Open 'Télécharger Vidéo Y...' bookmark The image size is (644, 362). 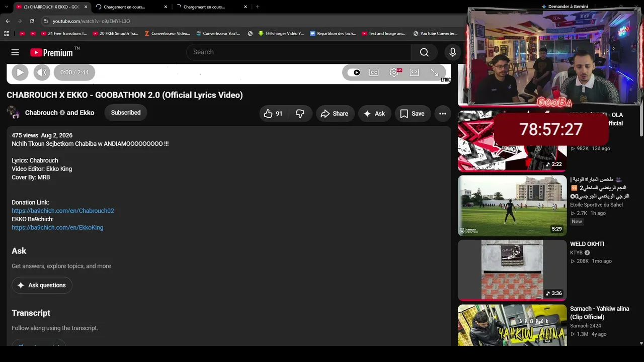click(281, 34)
